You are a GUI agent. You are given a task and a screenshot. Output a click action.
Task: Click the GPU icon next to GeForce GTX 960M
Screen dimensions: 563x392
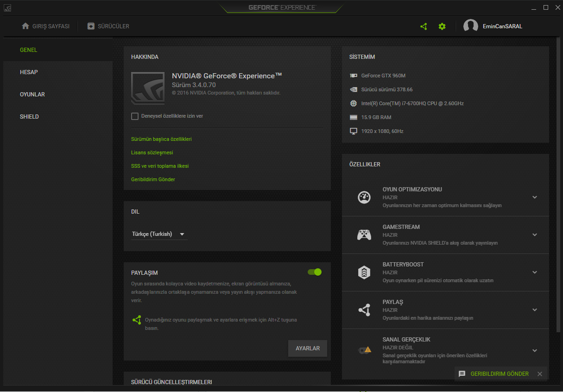(354, 76)
